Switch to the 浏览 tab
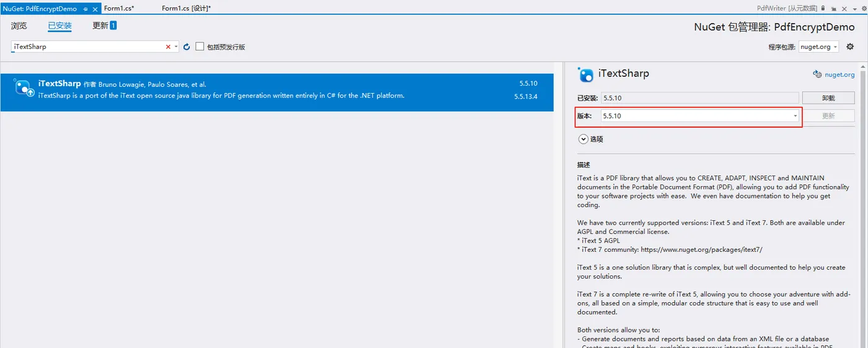This screenshot has width=868, height=348. pyautogui.click(x=19, y=25)
